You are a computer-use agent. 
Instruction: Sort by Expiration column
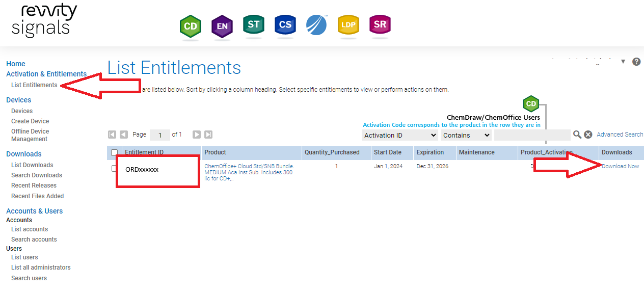(x=430, y=152)
